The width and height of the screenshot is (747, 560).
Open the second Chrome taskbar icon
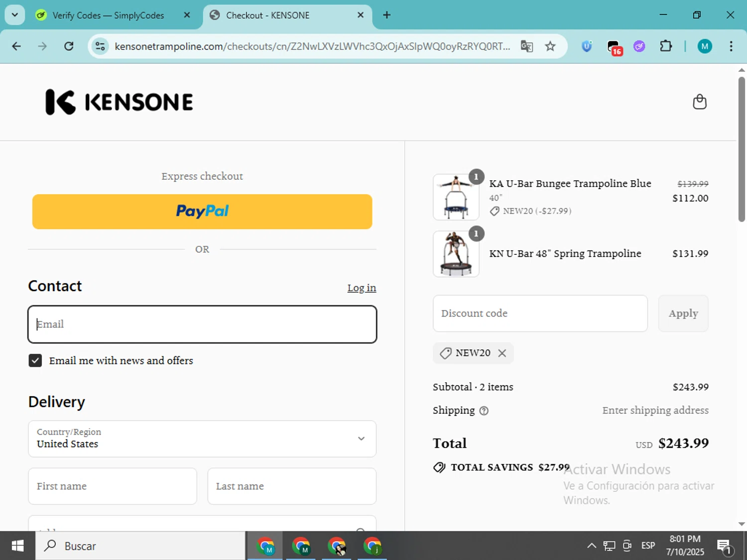coord(301,546)
